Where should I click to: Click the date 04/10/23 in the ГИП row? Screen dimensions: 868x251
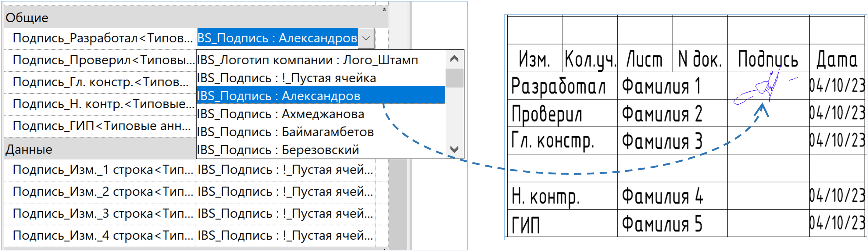(837, 223)
